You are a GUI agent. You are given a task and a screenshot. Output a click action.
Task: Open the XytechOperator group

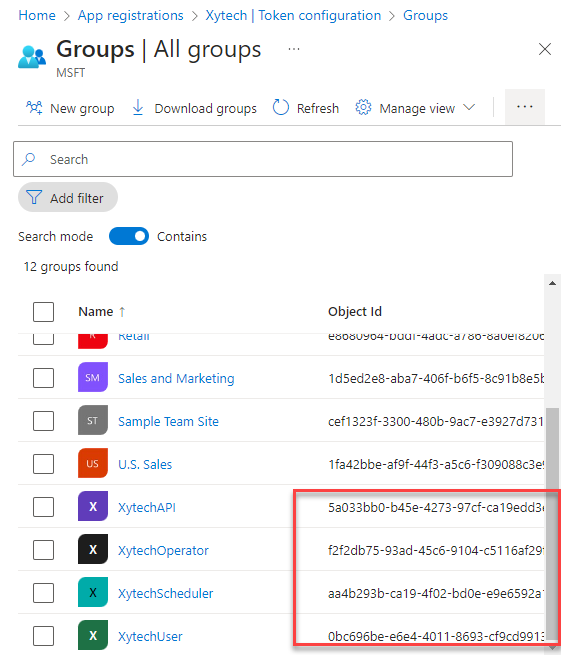point(163,551)
